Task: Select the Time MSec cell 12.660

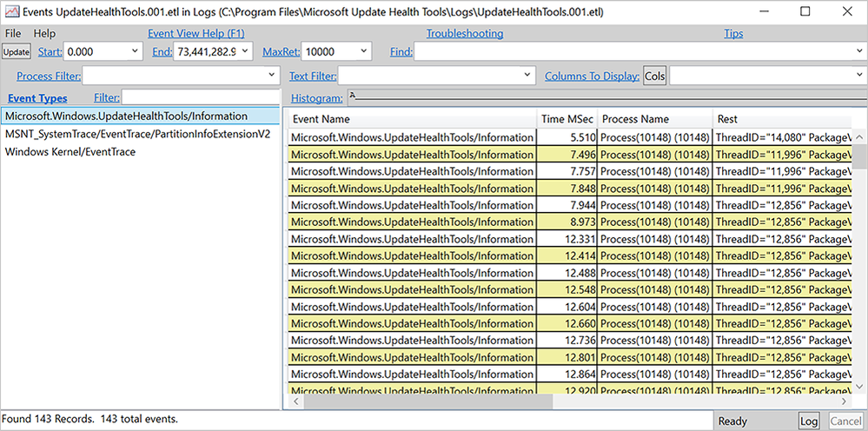Action: click(x=567, y=323)
